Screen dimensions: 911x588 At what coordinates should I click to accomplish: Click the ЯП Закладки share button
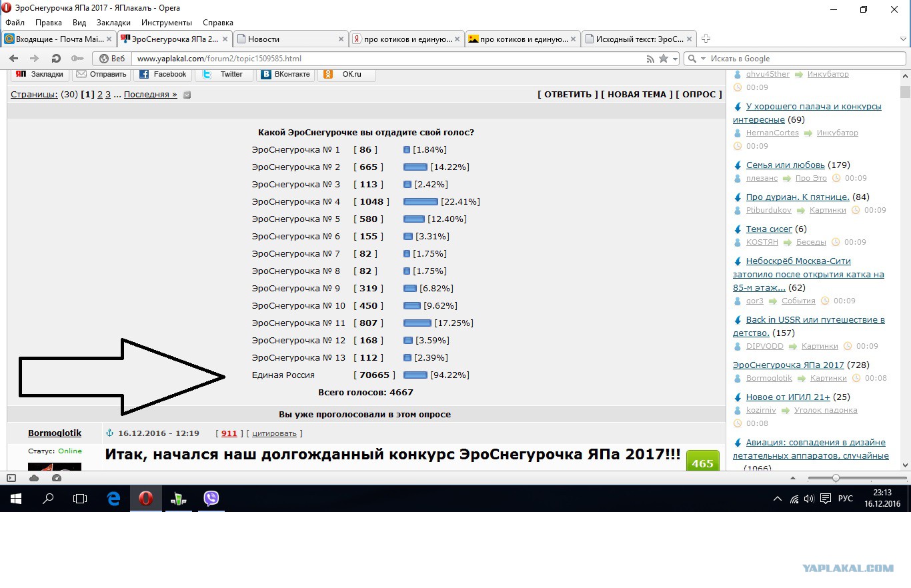(40, 74)
